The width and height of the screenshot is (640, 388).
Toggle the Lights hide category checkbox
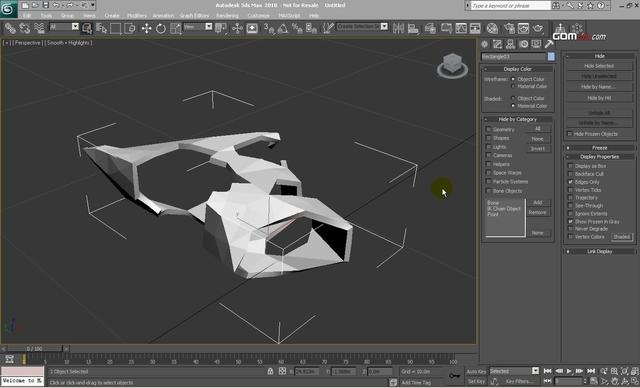coord(488,146)
